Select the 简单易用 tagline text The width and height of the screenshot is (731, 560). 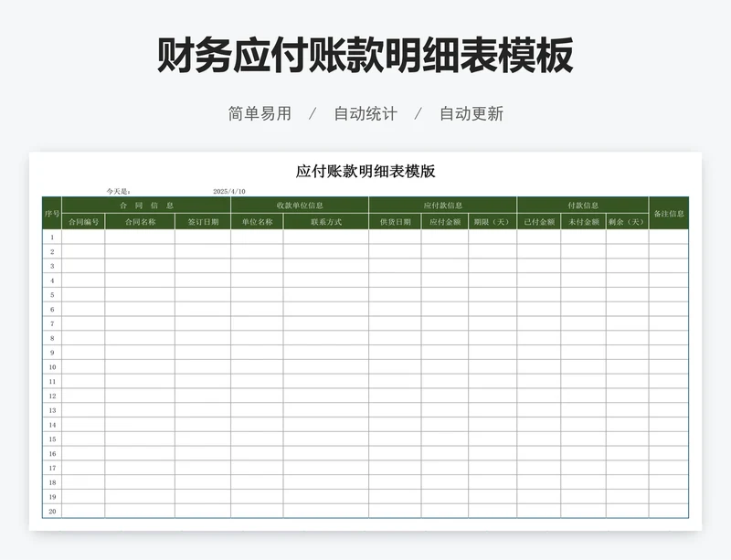(x=260, y=114)
